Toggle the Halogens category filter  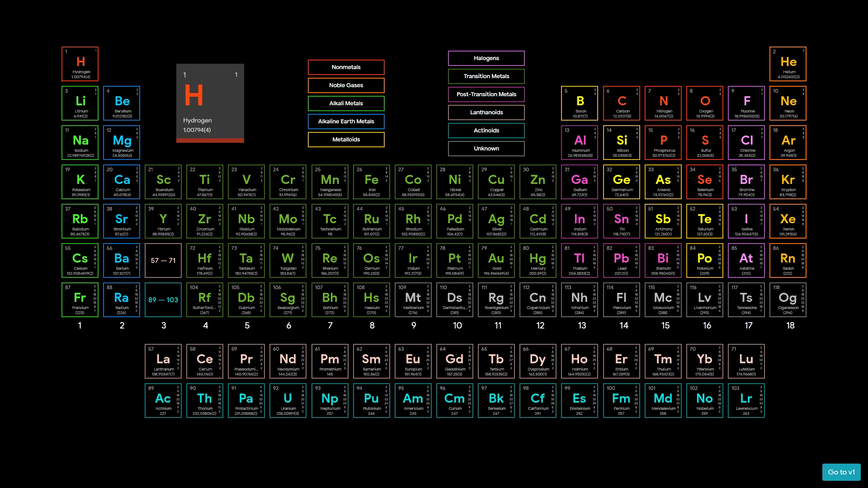pos(486,58)
